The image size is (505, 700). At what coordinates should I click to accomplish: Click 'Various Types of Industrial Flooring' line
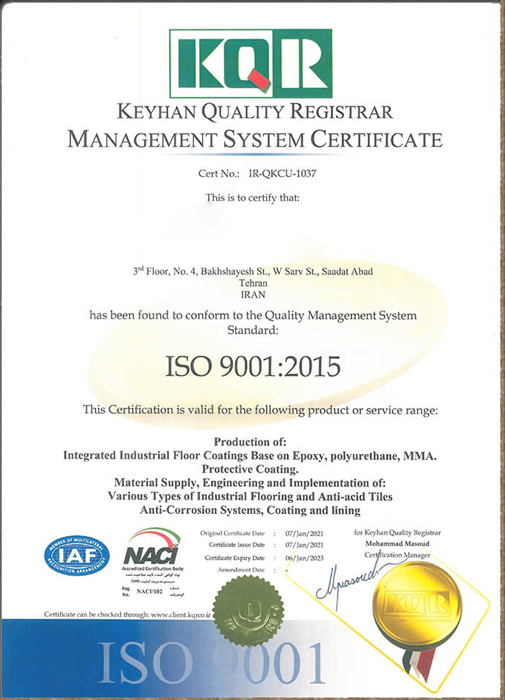(250, 496)
